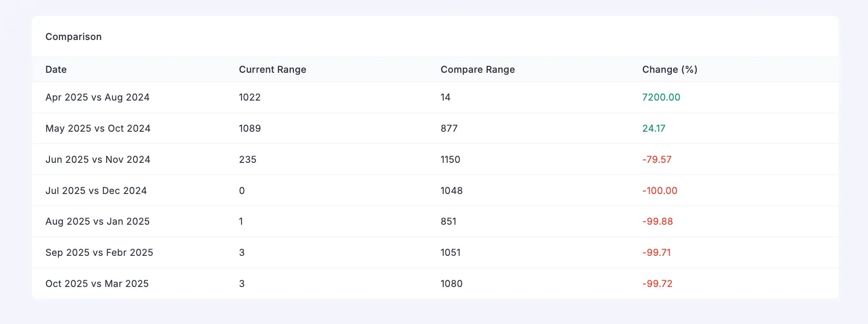Select the Apr 2025 vs Aug 2024 row
The width and height of the screenshot is (868, 324).
coord(97,97)
